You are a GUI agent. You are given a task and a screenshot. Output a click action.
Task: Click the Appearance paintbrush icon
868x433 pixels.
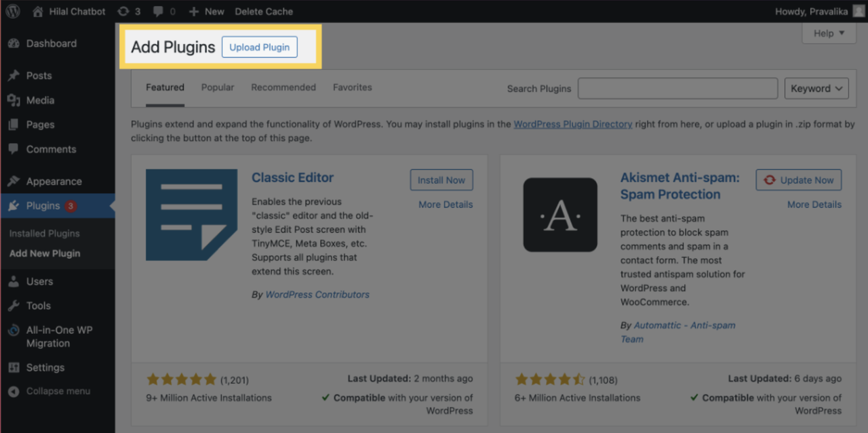pos(14,181)
